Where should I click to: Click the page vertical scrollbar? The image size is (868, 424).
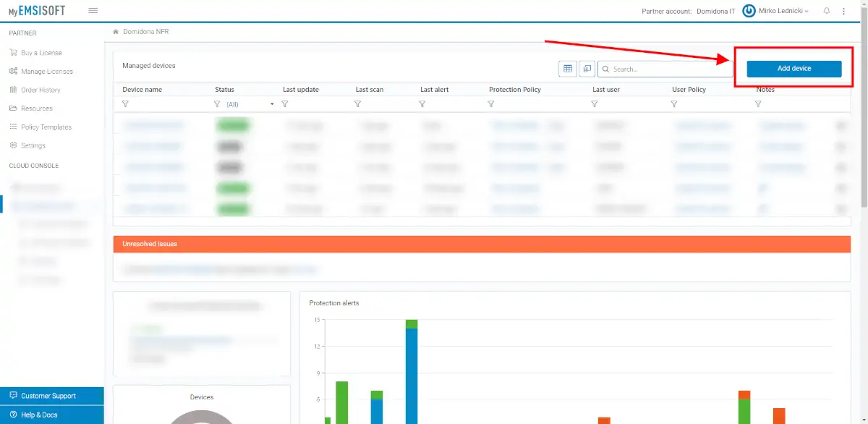click(864, 109)
